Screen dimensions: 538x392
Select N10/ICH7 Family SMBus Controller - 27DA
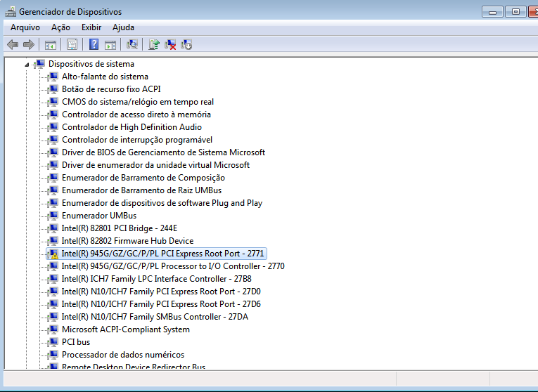pyautogui.click(x=155, y=317)
